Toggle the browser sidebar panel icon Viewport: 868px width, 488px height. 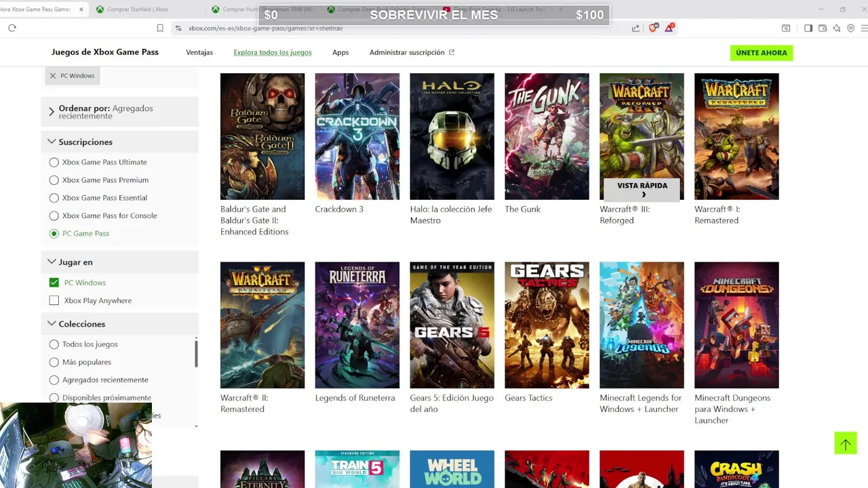click(808, 28)
